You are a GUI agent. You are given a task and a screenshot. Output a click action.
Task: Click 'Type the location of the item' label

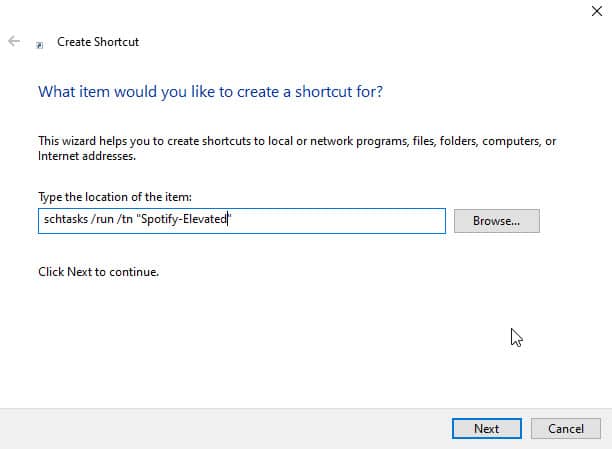115,197
